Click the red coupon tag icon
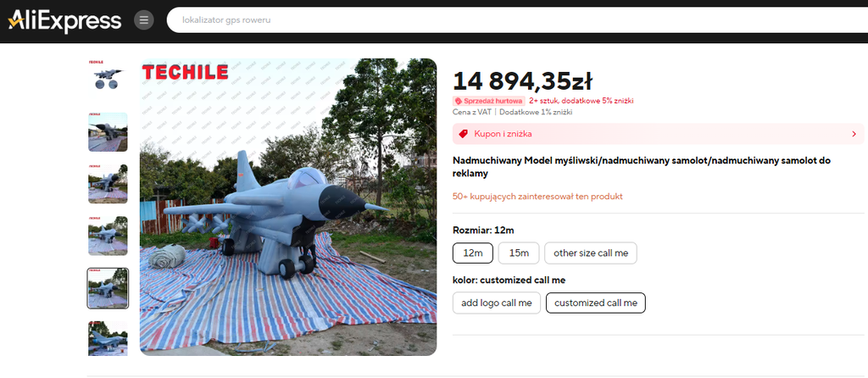The height and width of the screenshot is (378, 868). click(x=463, y=134)
